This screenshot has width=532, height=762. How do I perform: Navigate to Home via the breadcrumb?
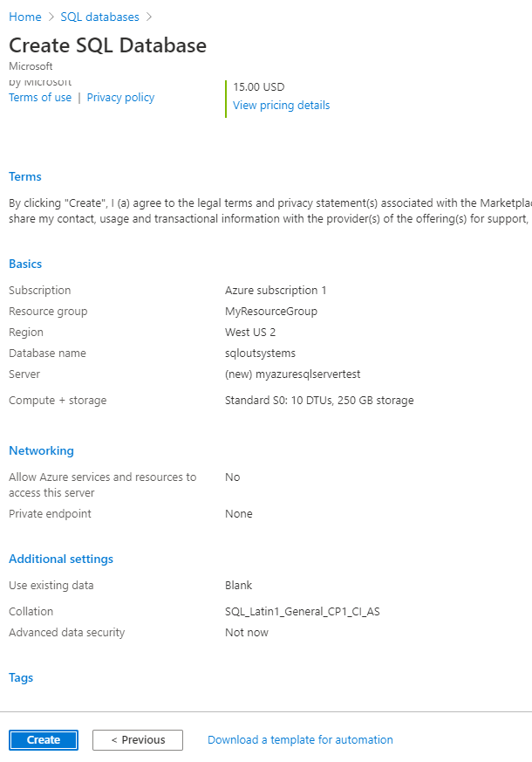point(24,17)
